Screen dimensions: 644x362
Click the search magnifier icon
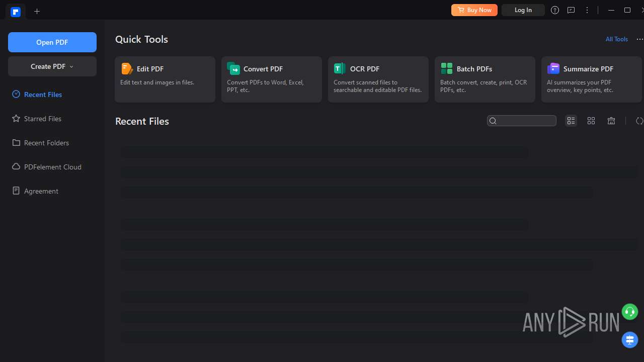pyautogui.click(x=493, y=121)
